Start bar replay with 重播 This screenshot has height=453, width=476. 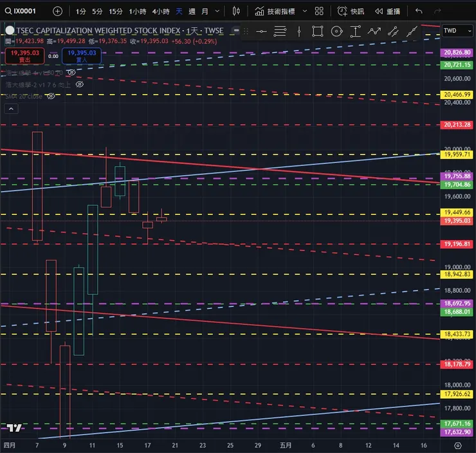tap(387, 11)
